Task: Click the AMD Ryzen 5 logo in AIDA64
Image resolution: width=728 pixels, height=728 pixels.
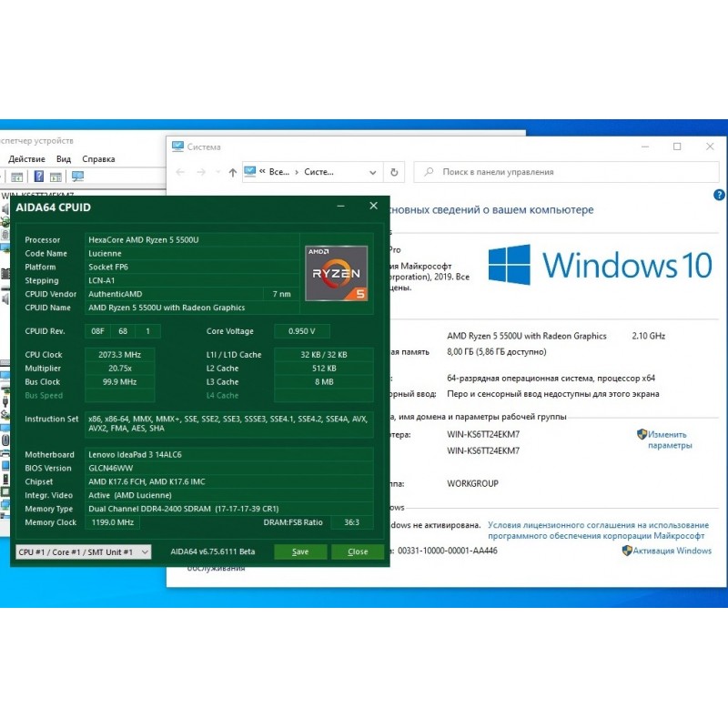Action: (x=337, y=274)
